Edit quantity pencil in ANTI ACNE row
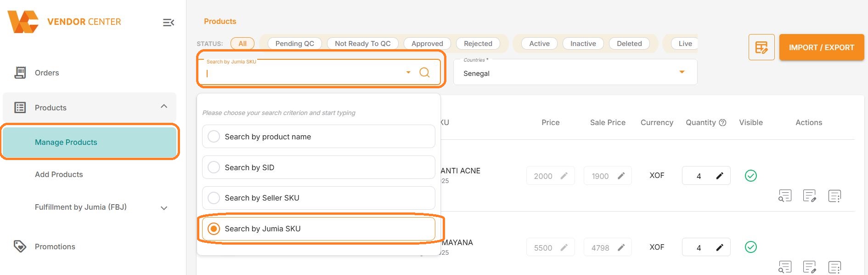The image size is (868, 275). click(720, 176)
